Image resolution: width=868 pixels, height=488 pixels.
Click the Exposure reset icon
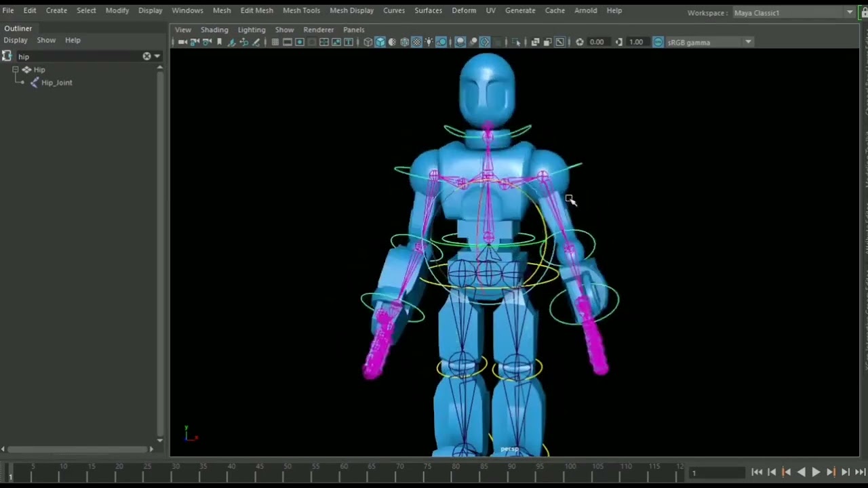pos(580,42)
